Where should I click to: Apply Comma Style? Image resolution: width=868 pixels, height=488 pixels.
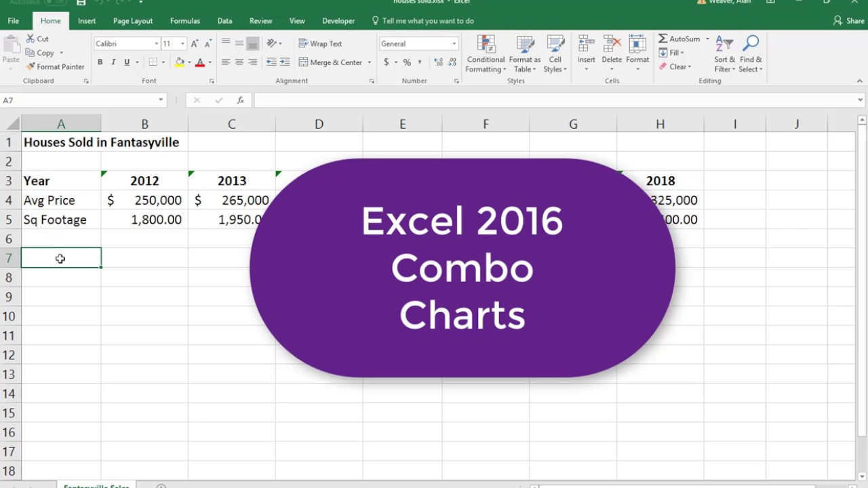click(420, 62)
